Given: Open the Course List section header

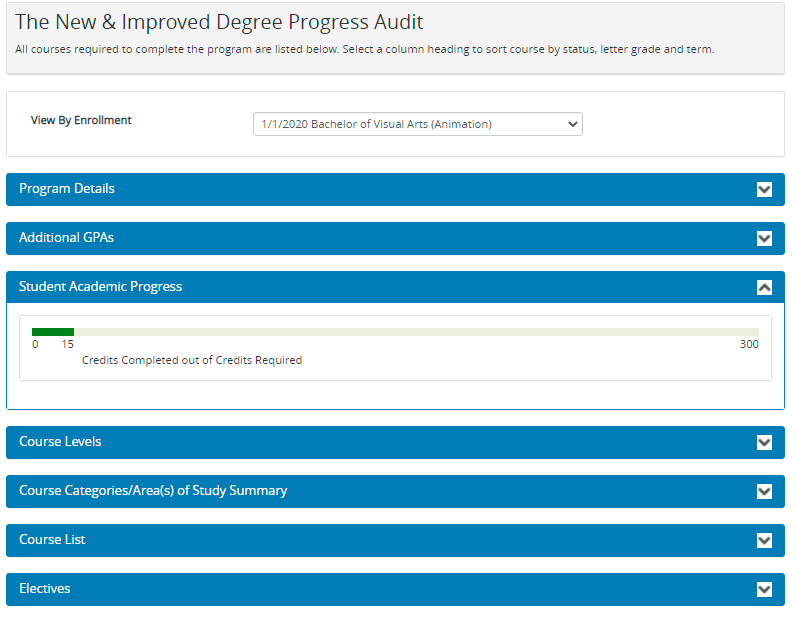Looking at the screenshot, I should 395,540.
